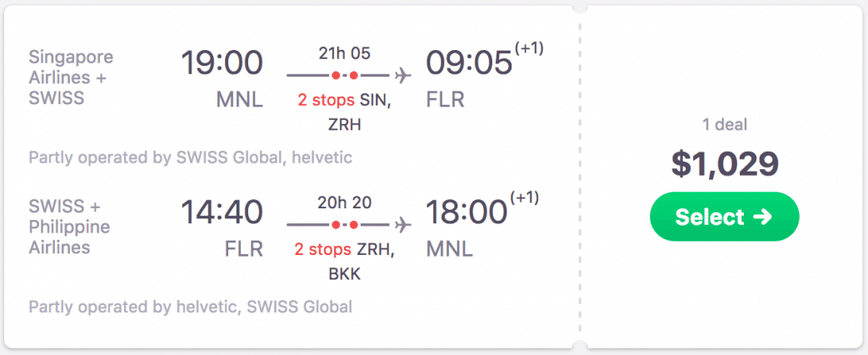Click the outbound FLR destination code

pos(446,100)
